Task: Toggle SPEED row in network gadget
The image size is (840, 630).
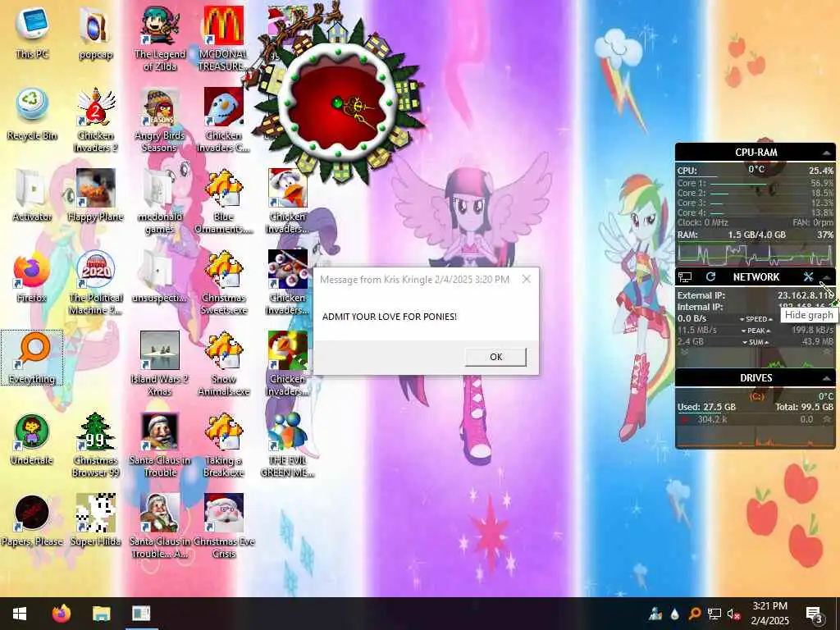Action: coord(756,319)
